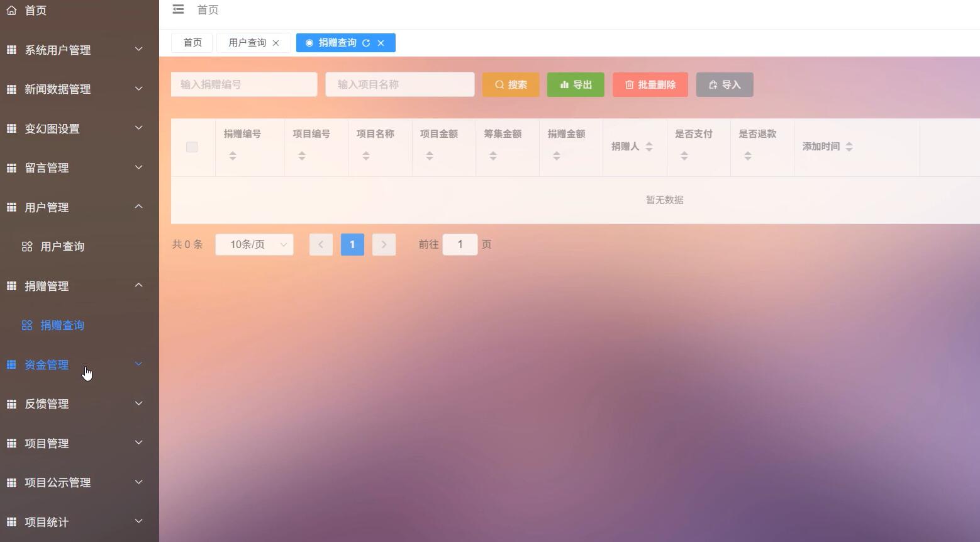Go to previous page arrow
The image size is (980, 542).
(x=321, y=245)
